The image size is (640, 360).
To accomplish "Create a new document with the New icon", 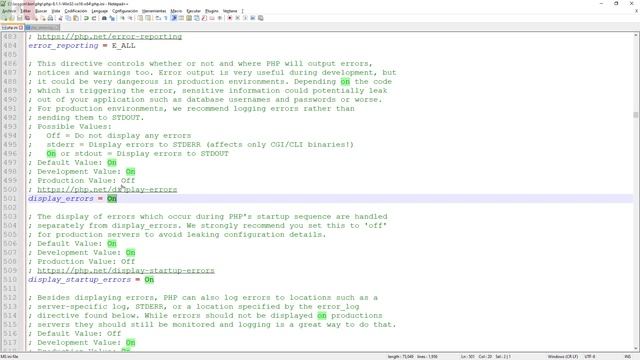I will (x=4, y=18).
